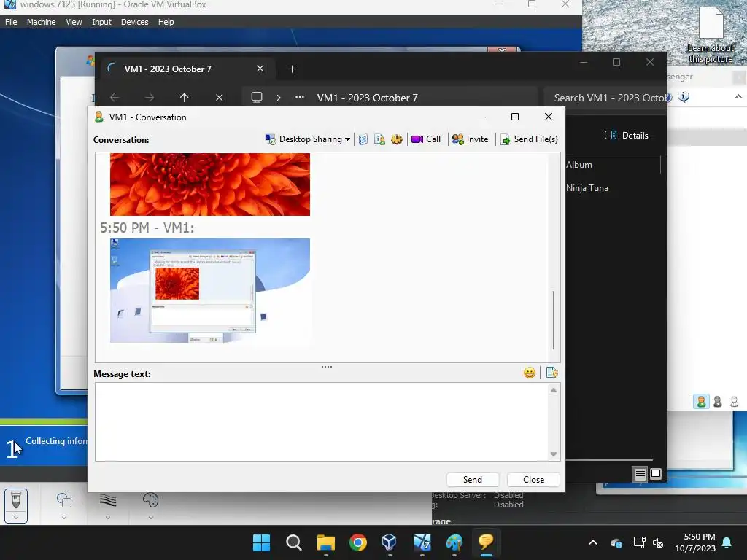Switch Explorer to details list view
The height and width of the screenshot is (560, 747).
tap(640, 474)
